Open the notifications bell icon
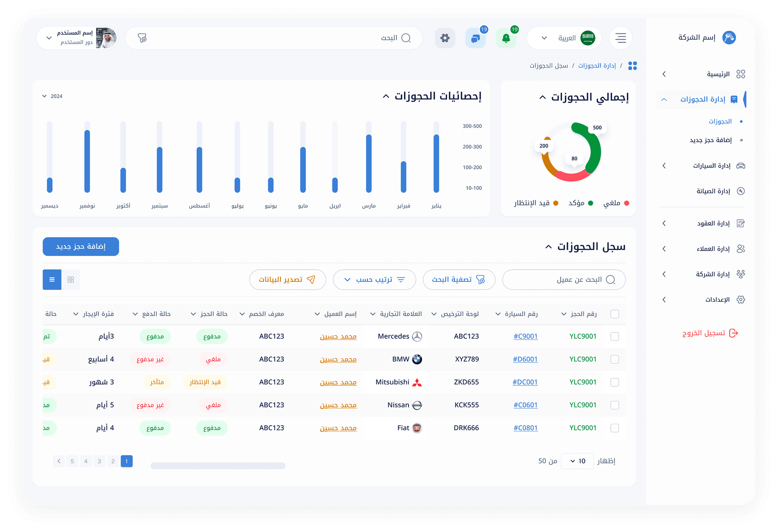This screenshot has width=778, height=532. (x=506, y=38)
